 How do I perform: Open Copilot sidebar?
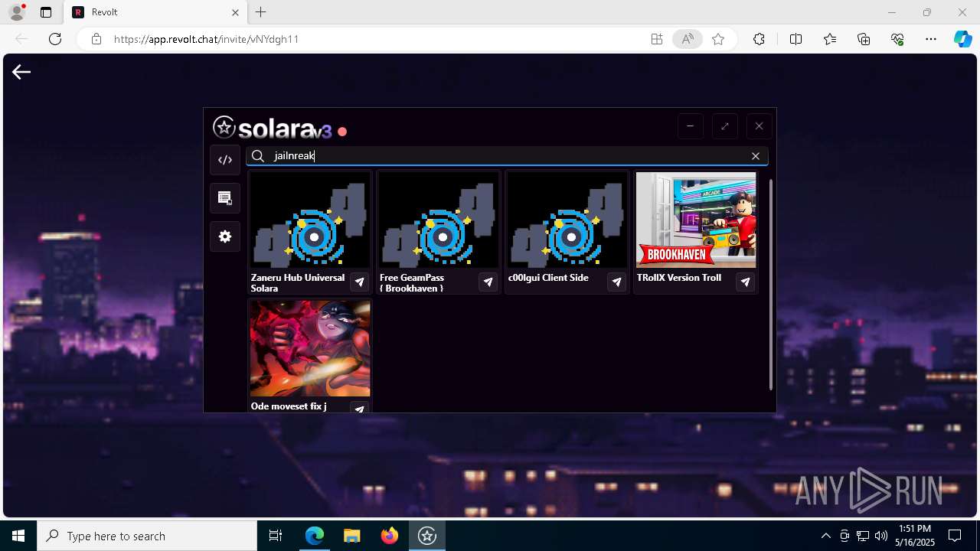point(962,39)
